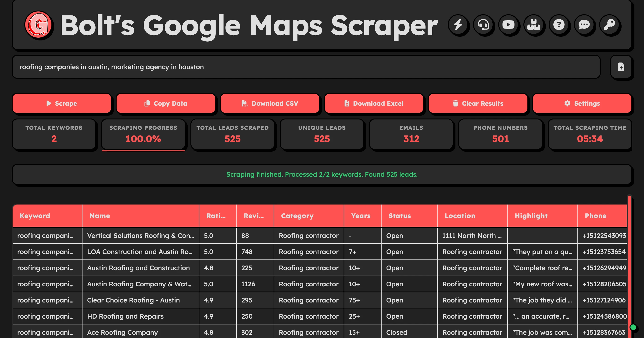Click the stacked boxes icon in header
The width and height of the screenshot is (644, 338).
pos(534,25)
